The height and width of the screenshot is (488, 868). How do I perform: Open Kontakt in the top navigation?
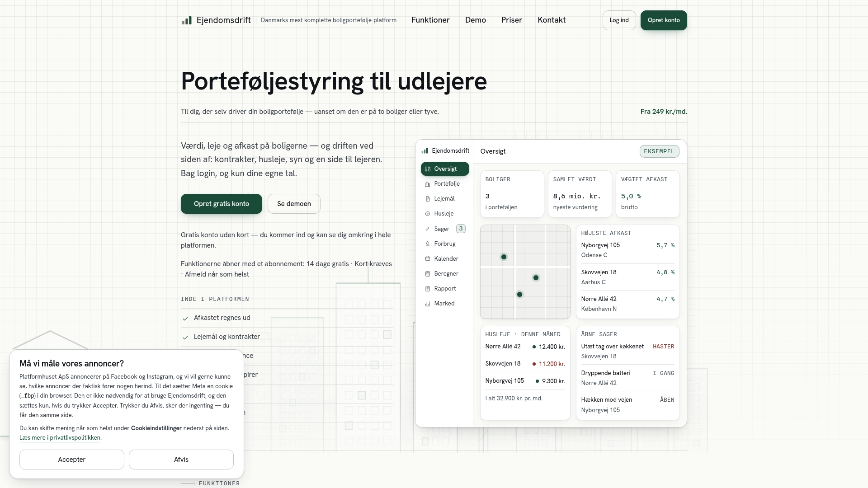coord(552,20)
